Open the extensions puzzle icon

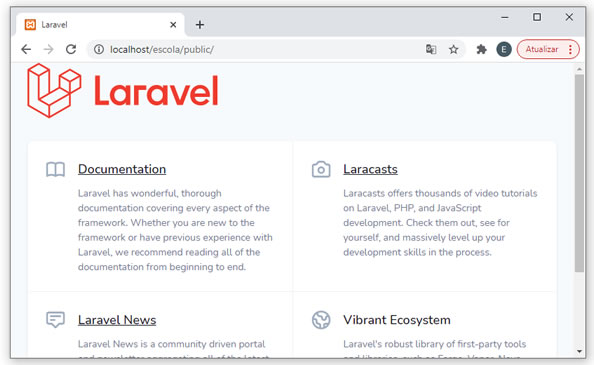tap(481, 49)
